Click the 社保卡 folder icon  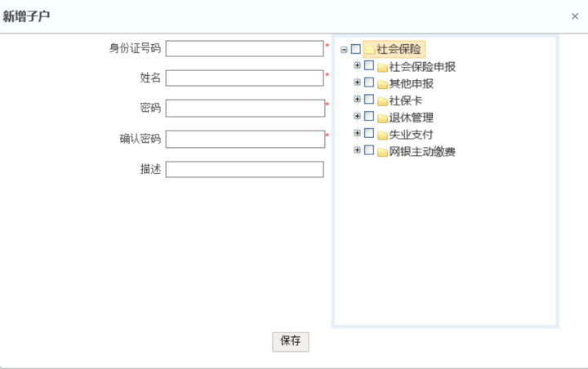point(382,101)
